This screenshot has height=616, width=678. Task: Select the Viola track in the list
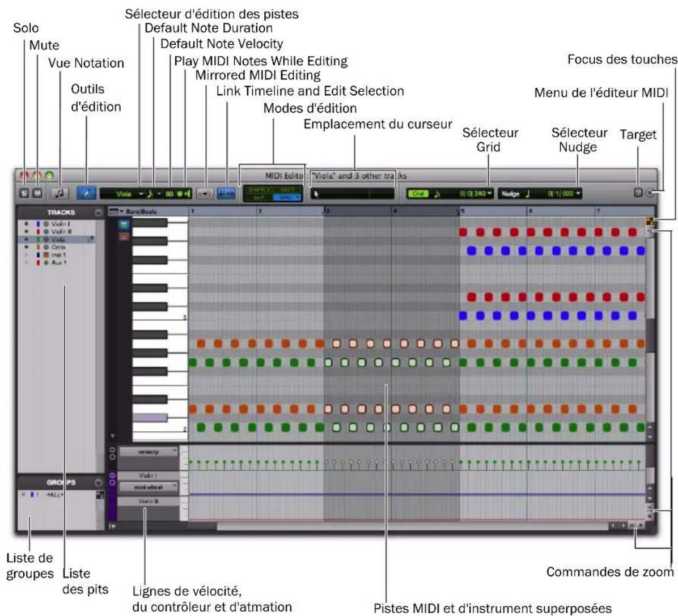(58, 240)
